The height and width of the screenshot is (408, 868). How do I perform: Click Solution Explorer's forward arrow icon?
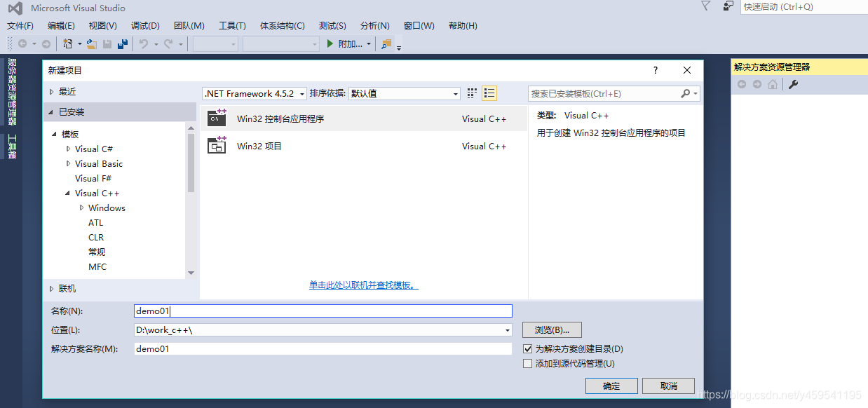pyautogui.click(x=757, y=84)
